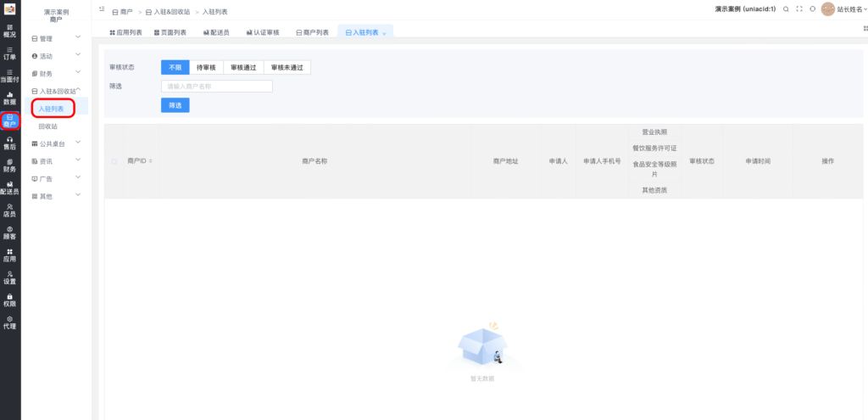Click the search magnifier icon in header
The width and height of the screenshot is (868, 420).
pyautogui.click(x=786, y=9)
